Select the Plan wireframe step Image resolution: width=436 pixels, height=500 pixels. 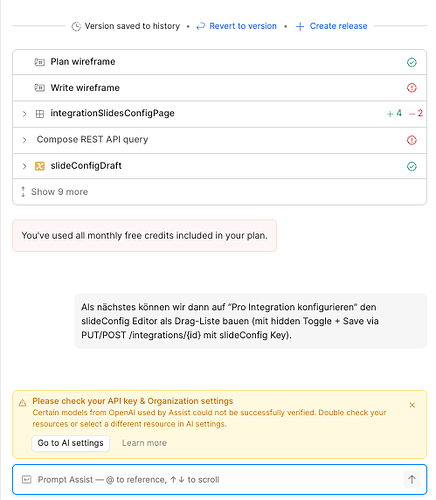click(x=219, y=62)
